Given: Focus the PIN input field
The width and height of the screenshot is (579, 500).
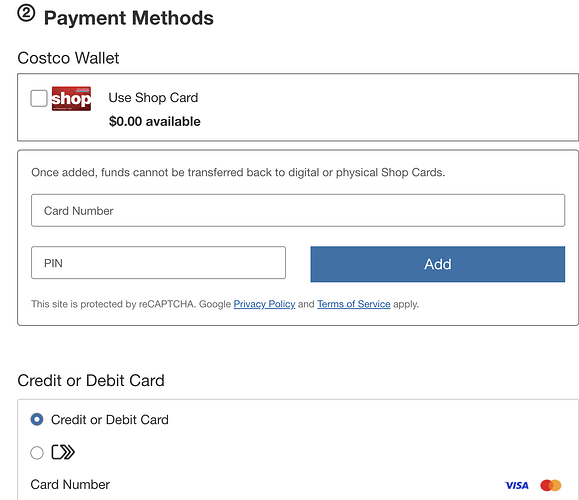Looking at the screenshot, I should coord(158,263).
